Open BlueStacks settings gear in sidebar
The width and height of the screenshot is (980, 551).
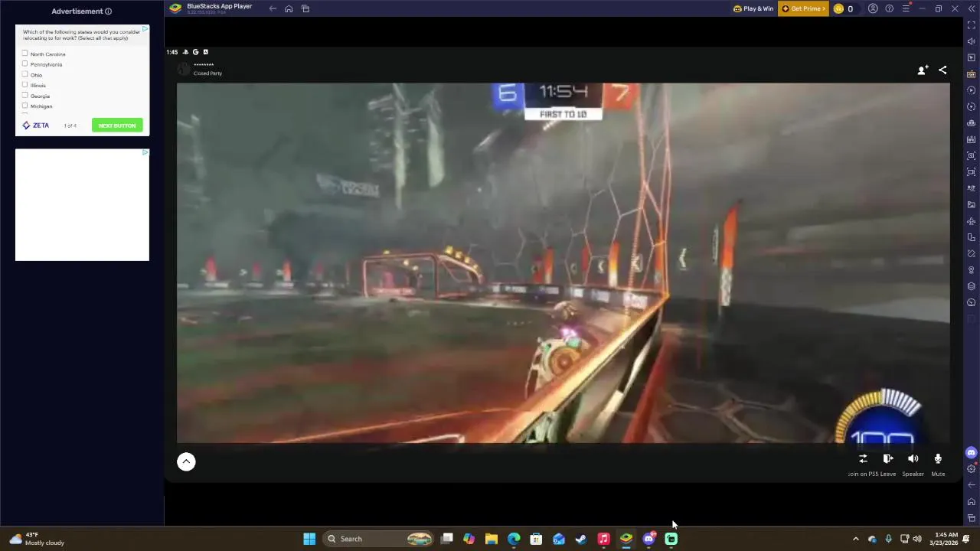coord(972,468)
